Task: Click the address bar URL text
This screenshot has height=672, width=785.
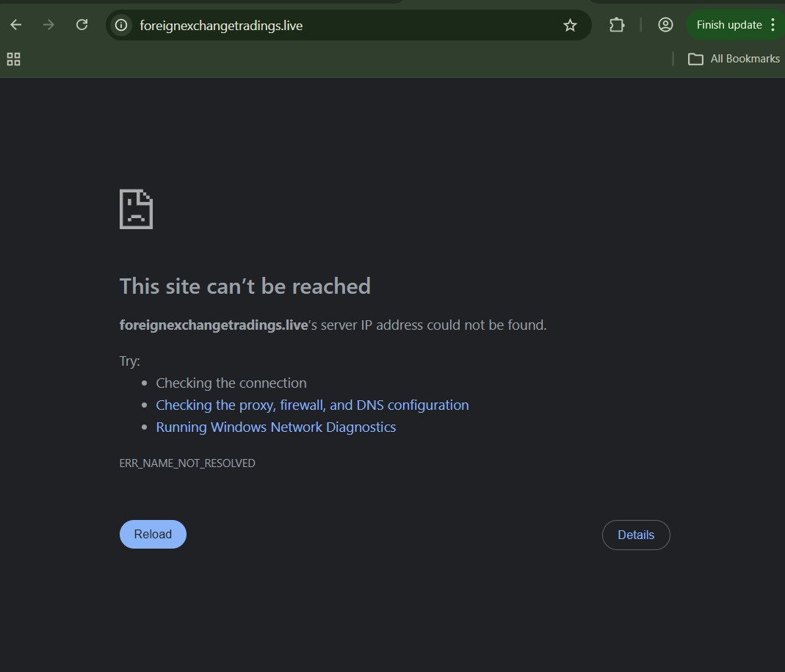Action: [221, 26]
